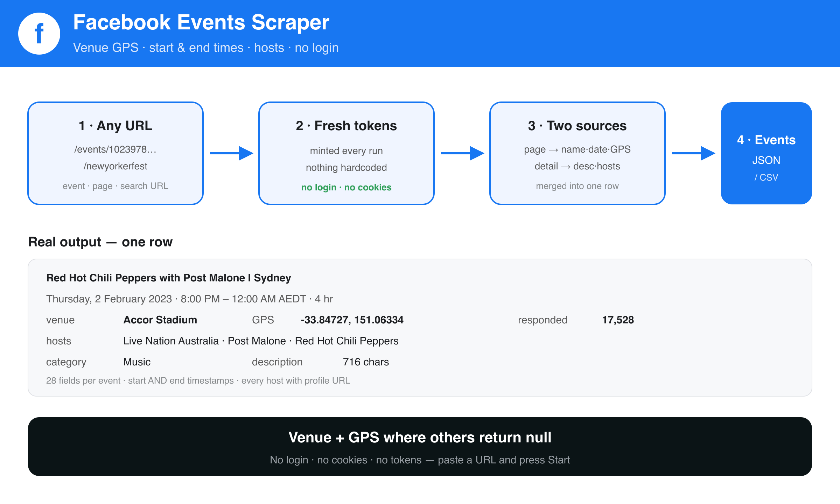
Task: Click the 'description' field label
Action: (277, 362)
